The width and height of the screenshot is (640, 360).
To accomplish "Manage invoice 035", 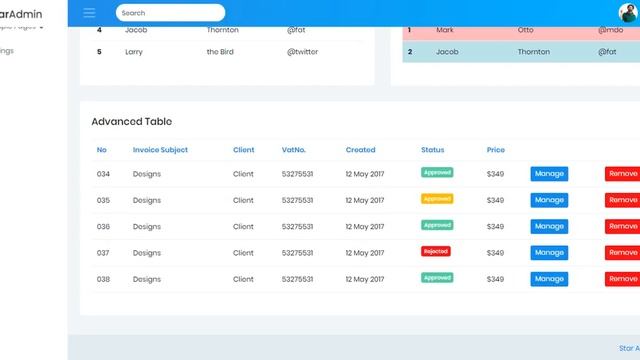I will [549, 200].
